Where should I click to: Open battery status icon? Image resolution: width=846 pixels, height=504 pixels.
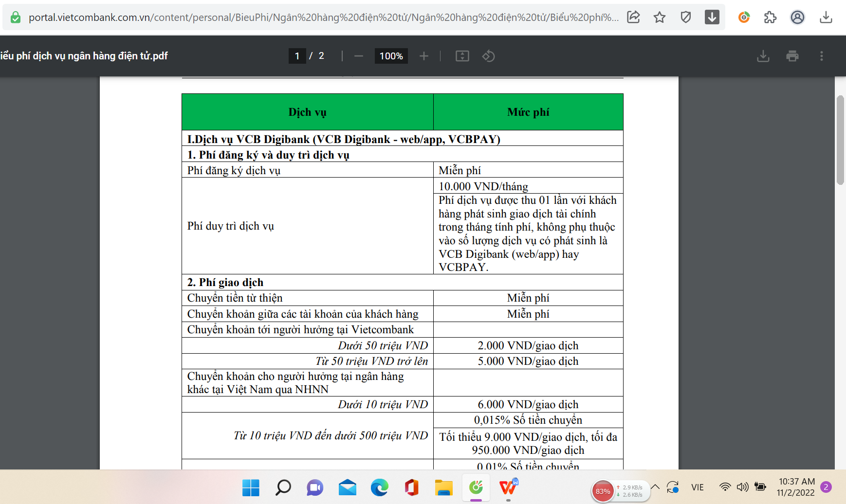[x=760, y=487]
